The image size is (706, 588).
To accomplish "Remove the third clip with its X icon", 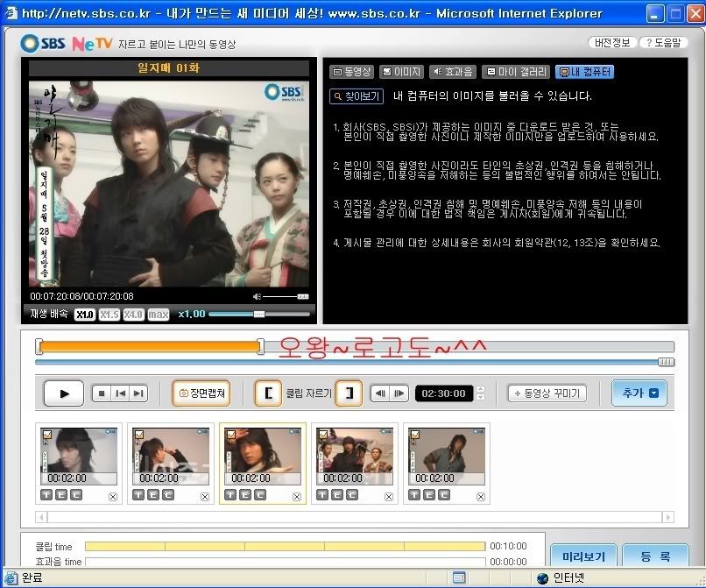I will [x=297, y=497].
